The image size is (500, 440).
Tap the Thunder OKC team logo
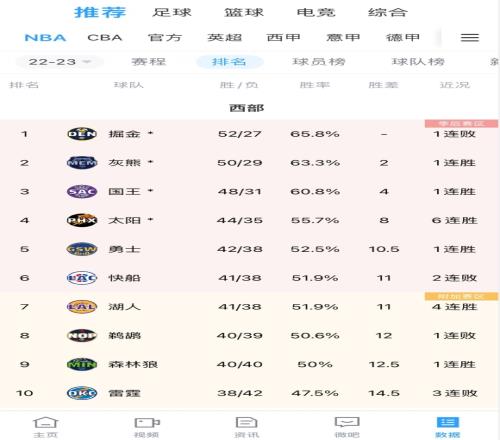[82, 393]
